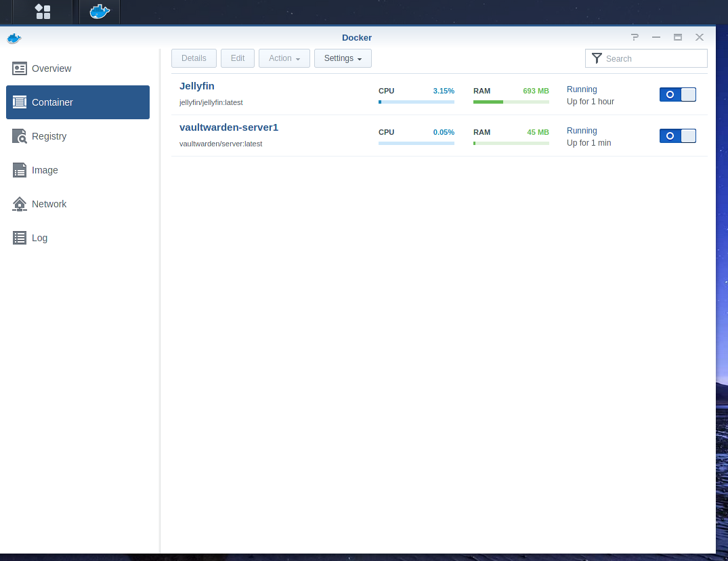Click the Log list icon in sidebar

click(x=20, y=238)
